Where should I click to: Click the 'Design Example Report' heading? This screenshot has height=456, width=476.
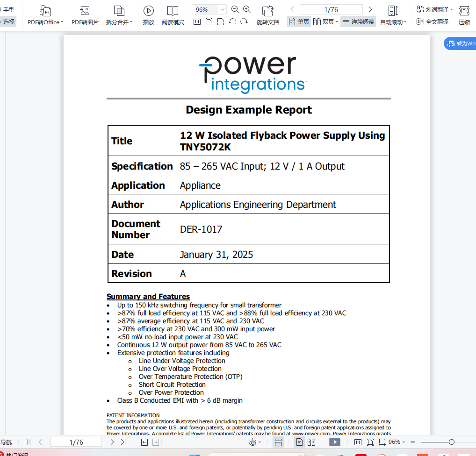point(249,109)
